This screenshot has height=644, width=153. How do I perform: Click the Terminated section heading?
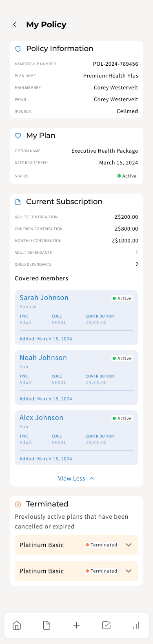tap(47, 504)
